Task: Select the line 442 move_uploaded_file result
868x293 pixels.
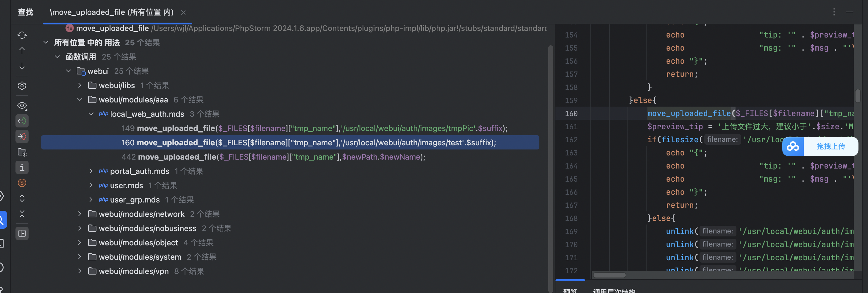Action: click(x=273, y=157)
